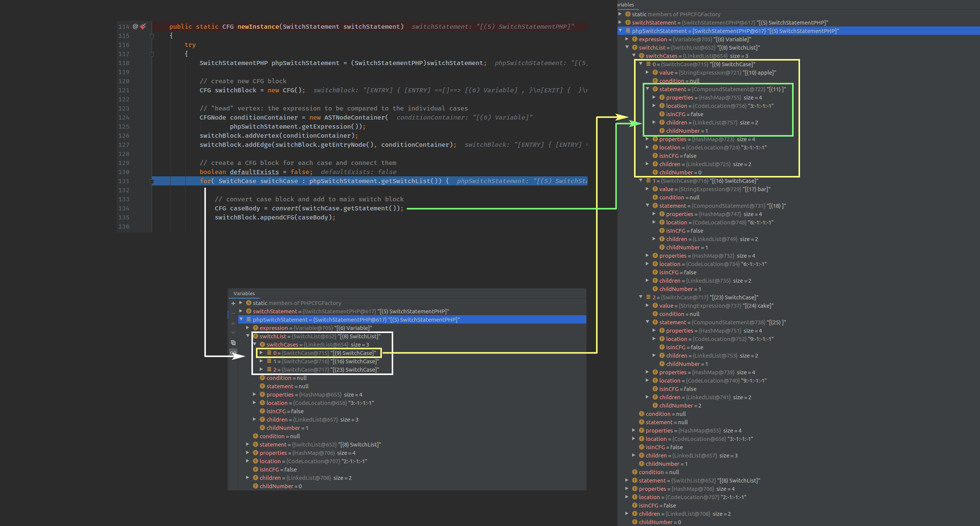Expand static members in lower Variables panel

point(241,303)
